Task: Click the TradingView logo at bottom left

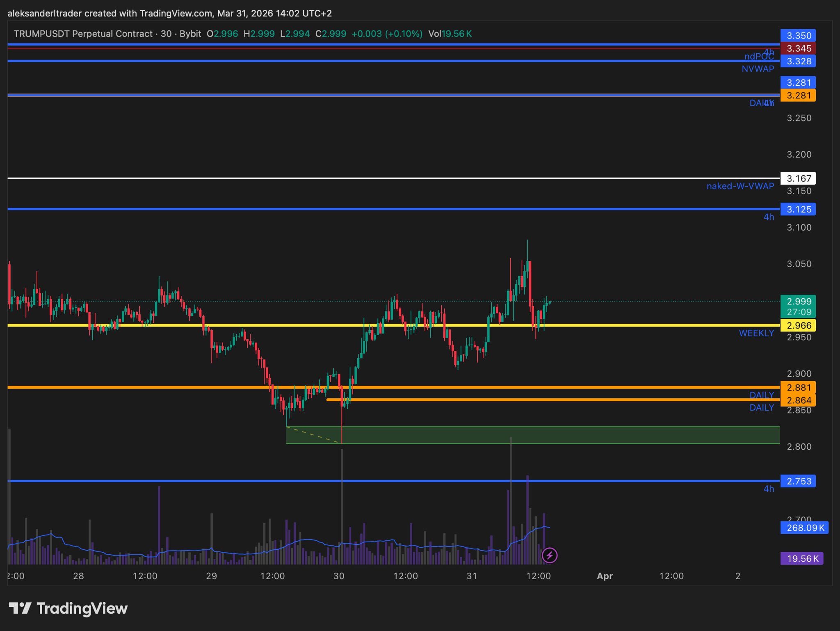Action: (x=68, y=608)
